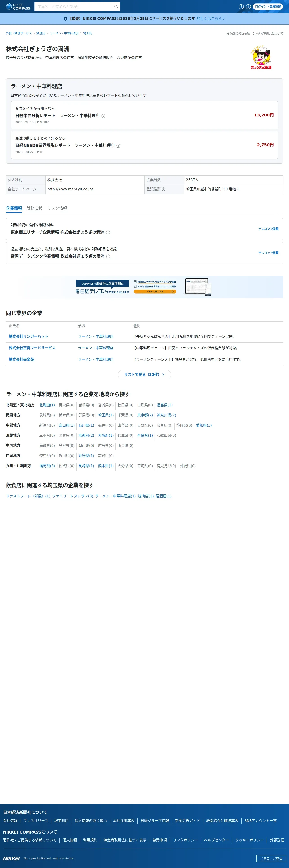Open ヘルプセンター footer link
289x868 pixels.
click(216, 840)
